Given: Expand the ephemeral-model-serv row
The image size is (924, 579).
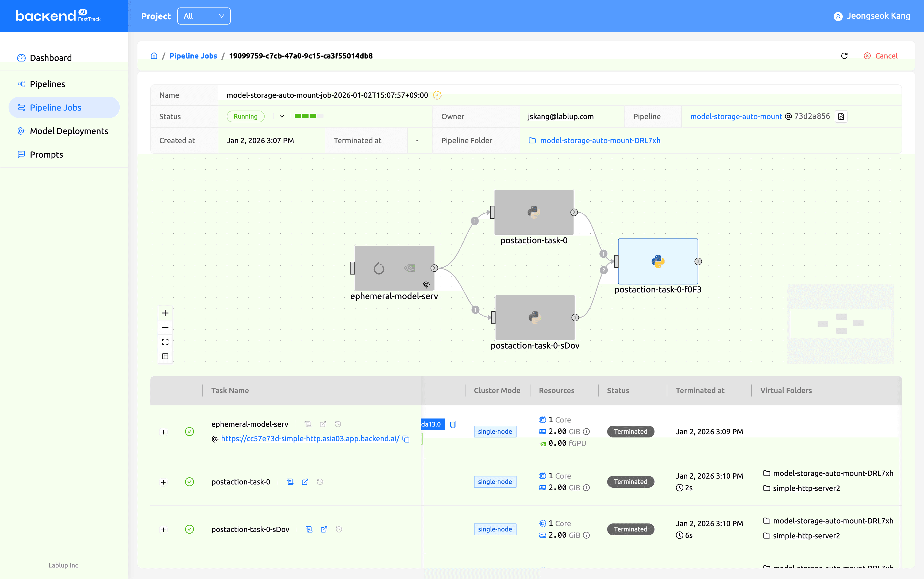Looking at the screenshot, I should tap(163, 432).
